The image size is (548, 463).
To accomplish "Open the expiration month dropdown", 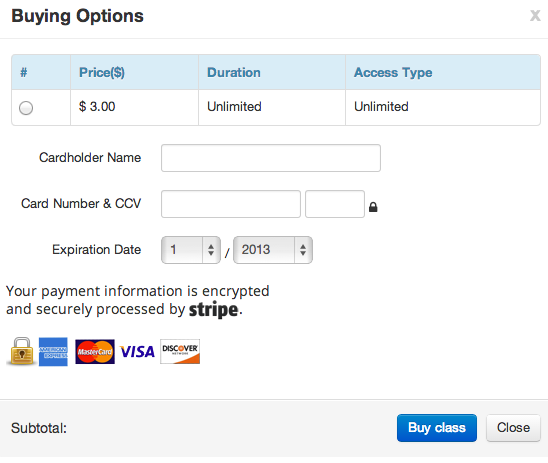I will 191,250.
